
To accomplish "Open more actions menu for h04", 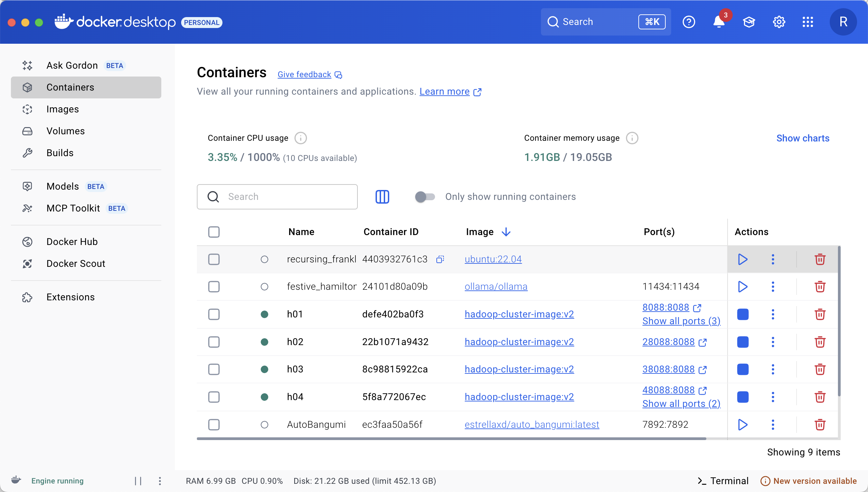I will [773, 397].
